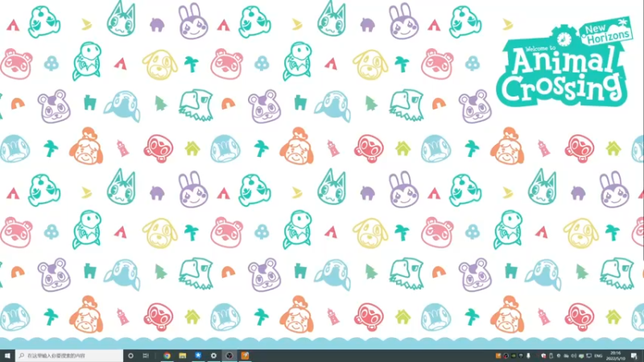Open Cortana circle icon on taskbar
Image resolution: width=644 pixels, height=362 pixels.
[x=130, y=356]
